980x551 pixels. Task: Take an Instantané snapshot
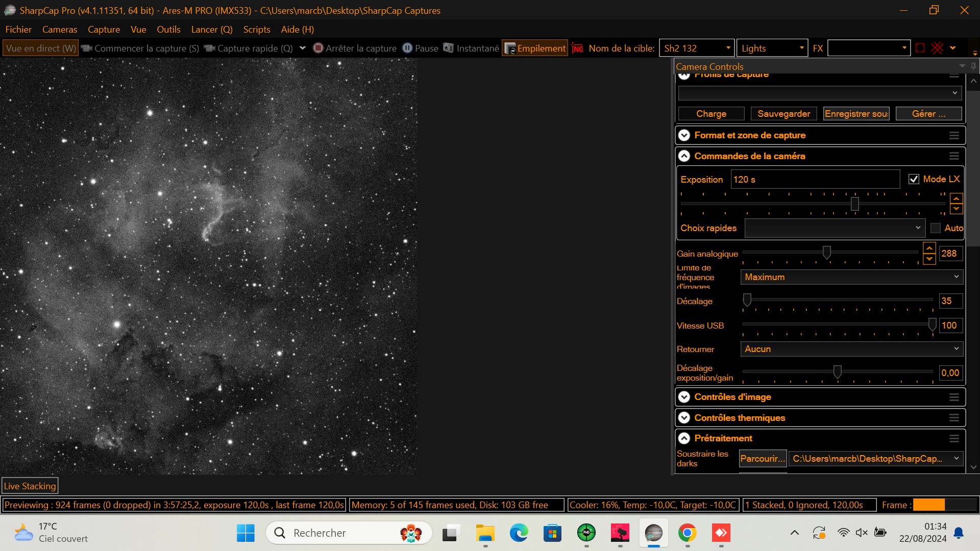click(x=471, y=48)
